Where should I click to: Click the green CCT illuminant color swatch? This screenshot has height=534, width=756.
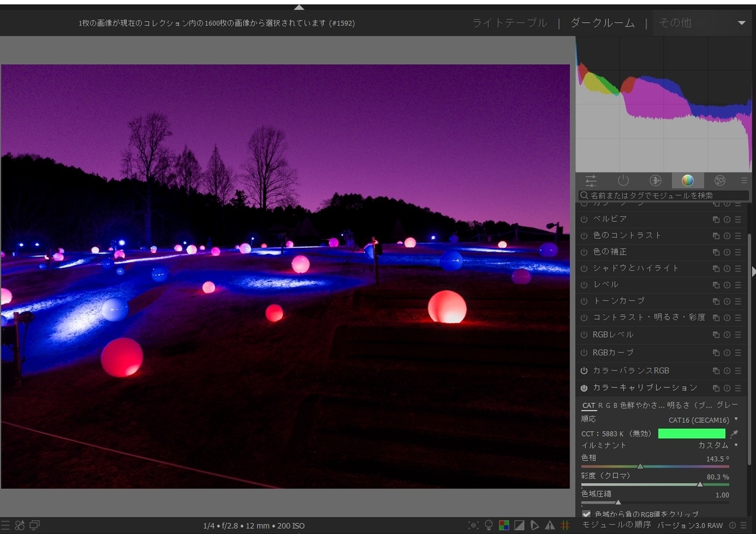tap(691, 433)
